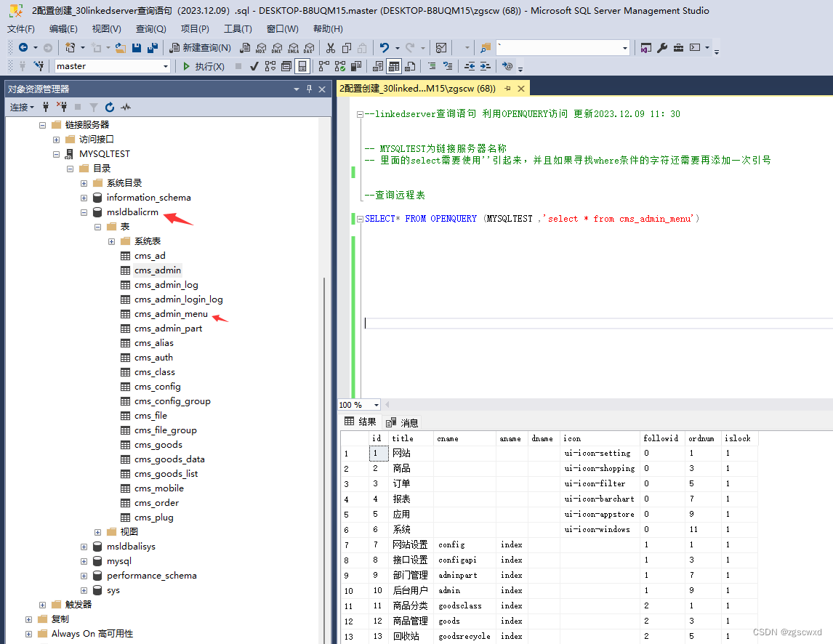
Task: Open the 文件(F) menu
Action: (x=21, y=28)
